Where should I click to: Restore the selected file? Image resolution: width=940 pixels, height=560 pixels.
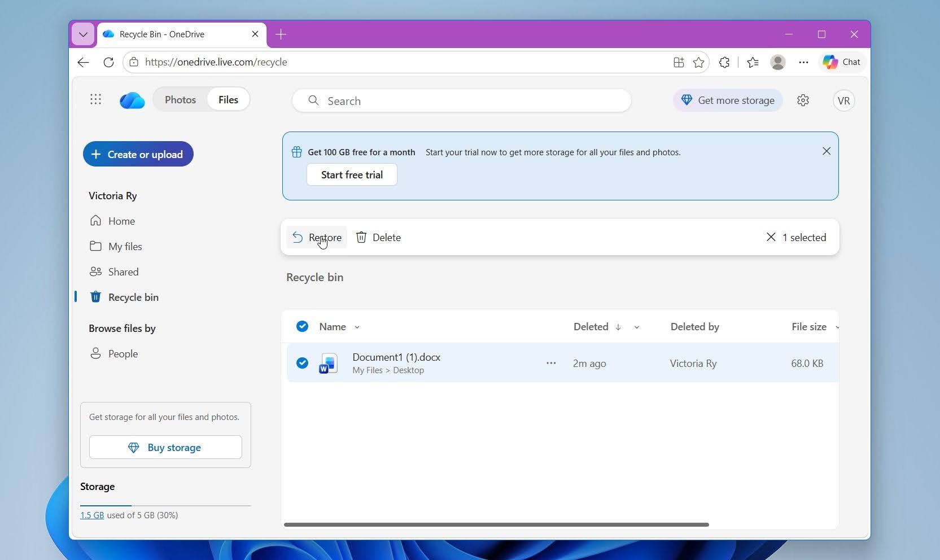tap(317, 237)
